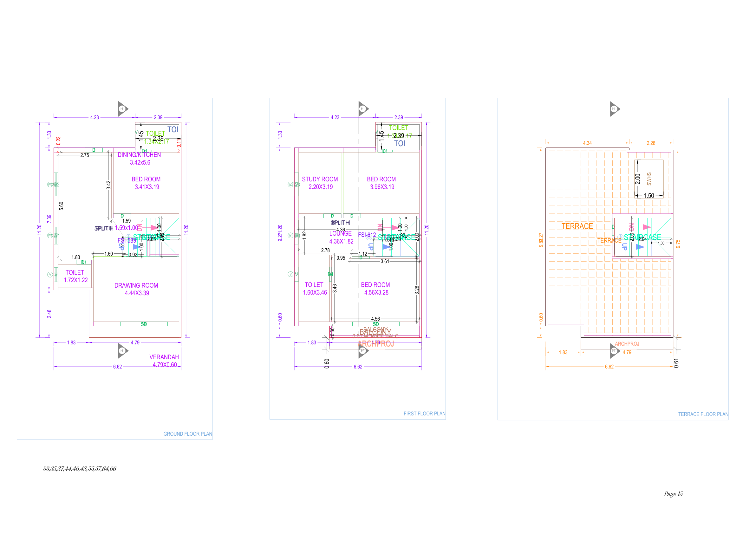The image size is (756, 534).
Task: Click the H' section marker below ground floor plan
Action: pyautogui.click(x=122, y=351)
